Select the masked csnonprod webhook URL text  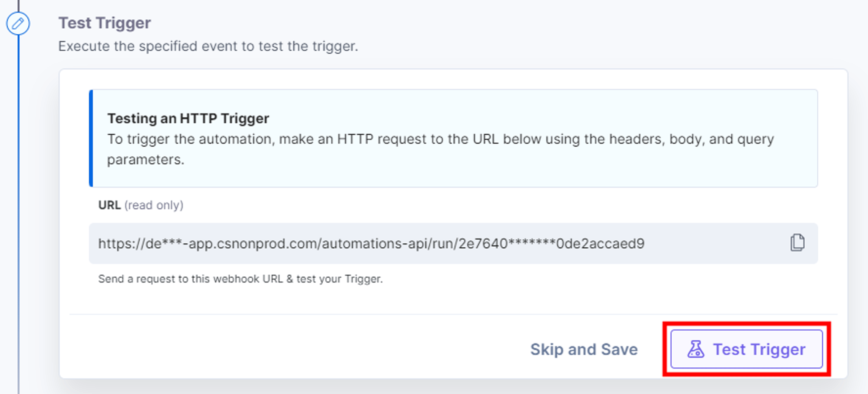[371, 243]
